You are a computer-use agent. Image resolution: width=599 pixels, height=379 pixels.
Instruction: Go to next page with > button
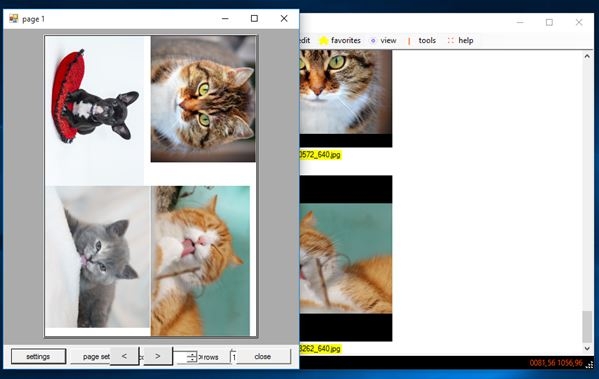158,356
